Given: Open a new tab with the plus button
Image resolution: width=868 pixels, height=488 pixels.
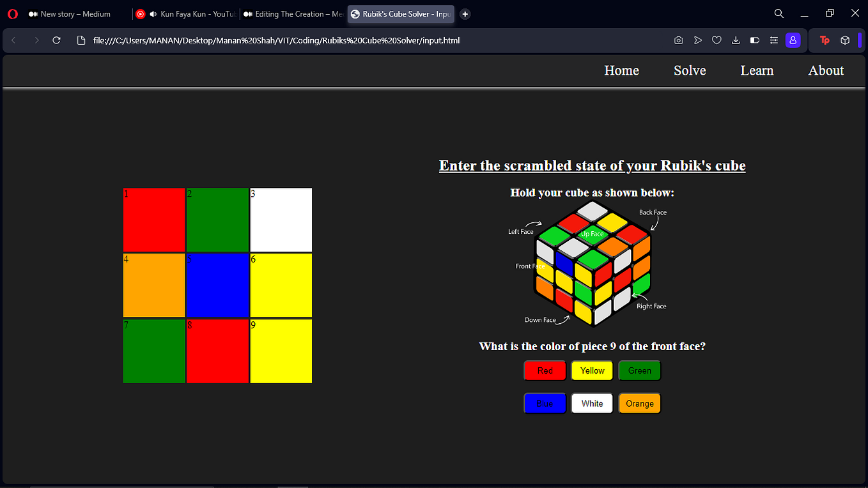Looking at the screenshot, I should tap(465, 13).
